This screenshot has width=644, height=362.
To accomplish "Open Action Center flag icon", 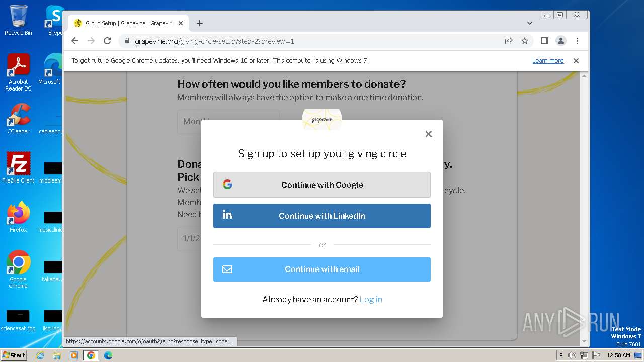I will [x=596, y=355].
